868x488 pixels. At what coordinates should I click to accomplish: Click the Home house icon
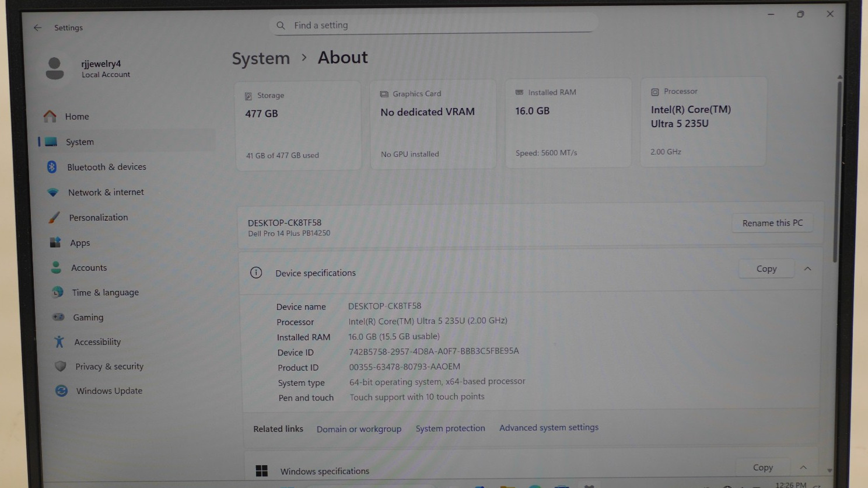click(x=50, y=116)
